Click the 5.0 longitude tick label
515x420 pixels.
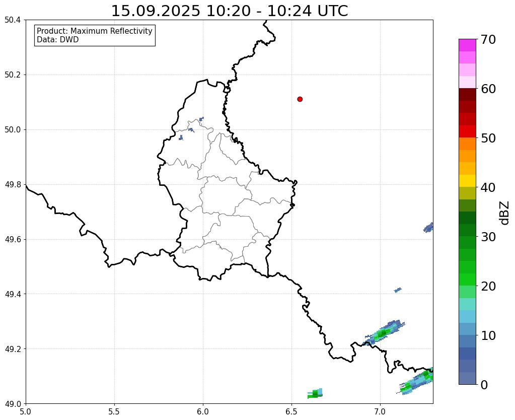point(26,411)
